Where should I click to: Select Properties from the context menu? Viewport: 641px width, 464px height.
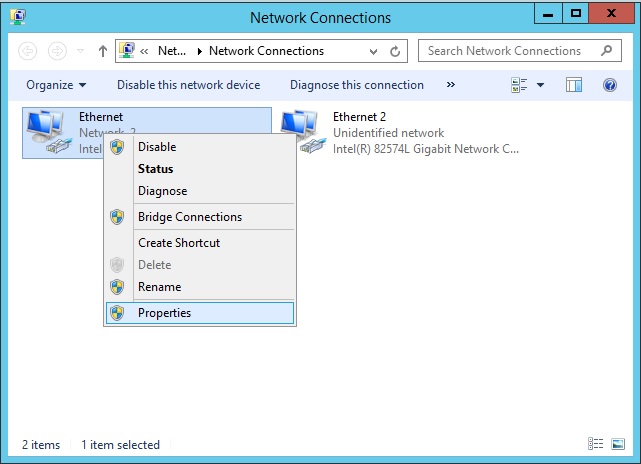164,313
